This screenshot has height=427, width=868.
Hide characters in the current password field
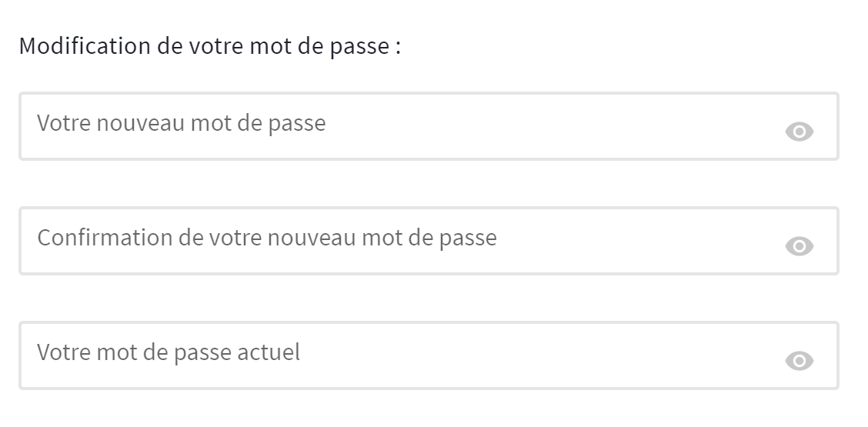point(800,361)
